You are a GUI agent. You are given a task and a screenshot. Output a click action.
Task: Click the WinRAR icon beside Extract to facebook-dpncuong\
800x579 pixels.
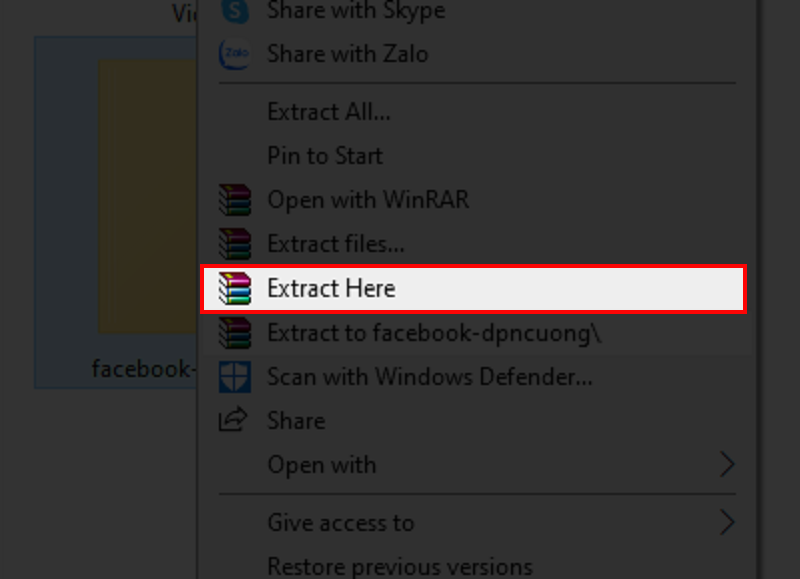click(235, 333)
